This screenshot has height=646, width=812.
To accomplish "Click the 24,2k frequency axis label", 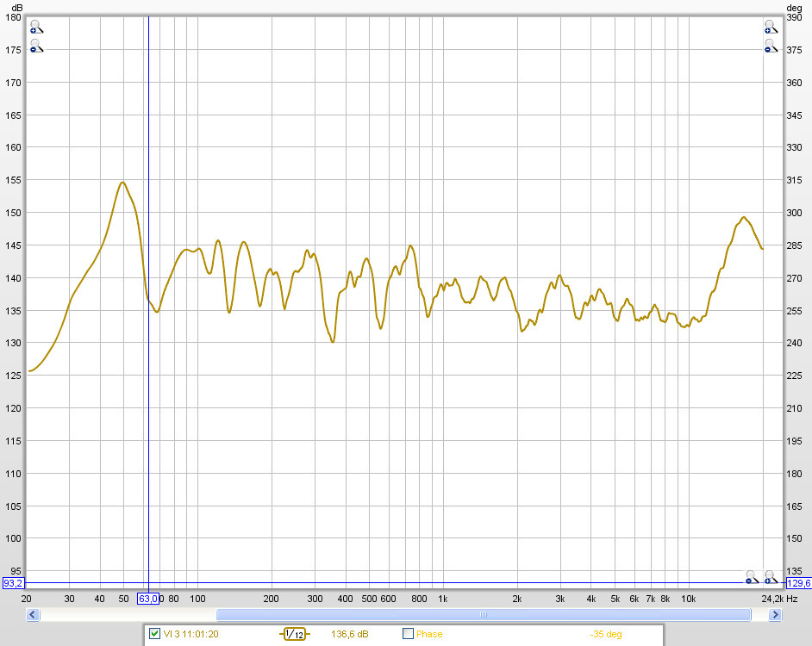I will 772,599.
